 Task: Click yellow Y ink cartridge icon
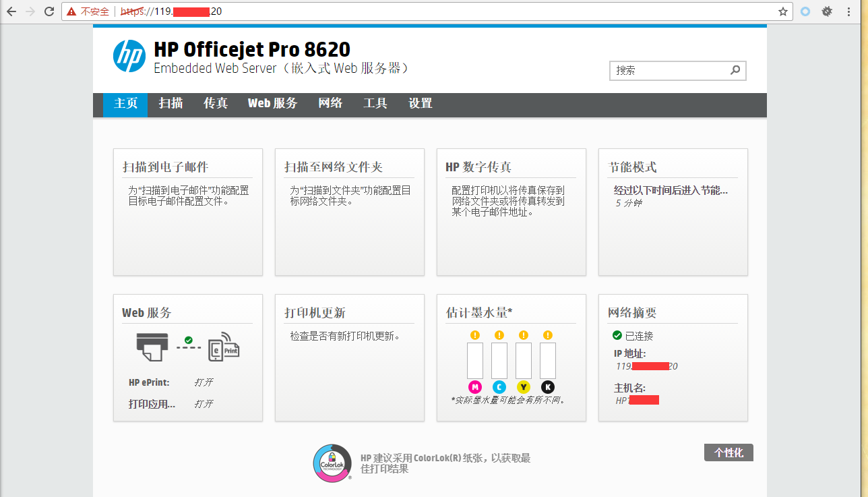click(524, 386)
